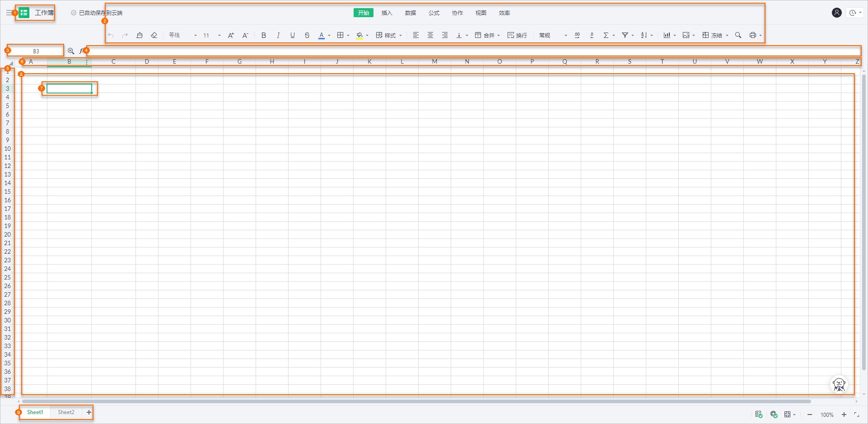Toggle italic formatting

coord(278,35)
